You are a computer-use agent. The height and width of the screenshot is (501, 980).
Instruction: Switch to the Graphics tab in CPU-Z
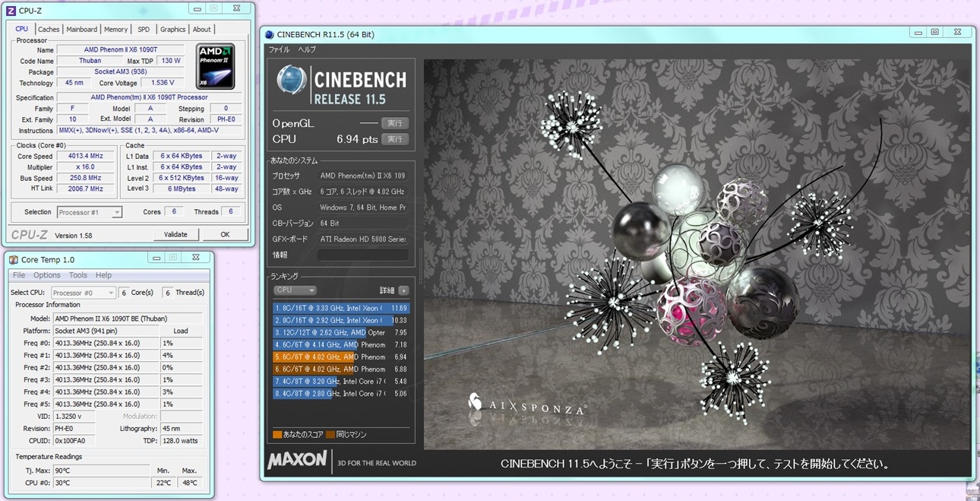coord(172,30)
